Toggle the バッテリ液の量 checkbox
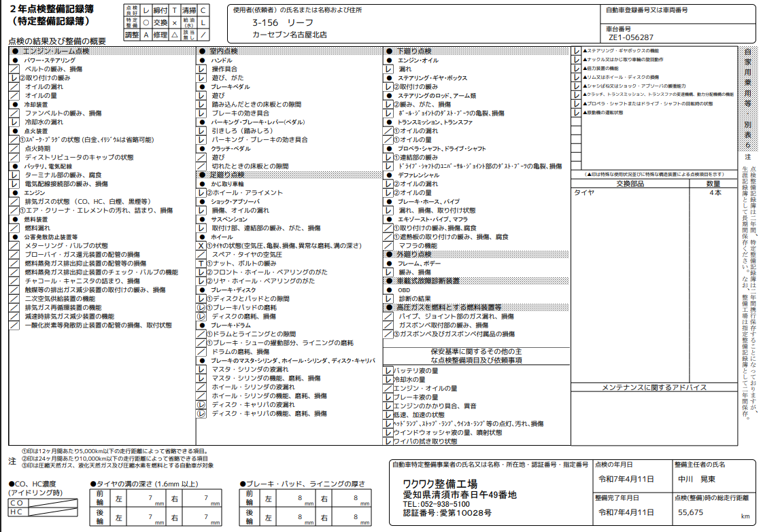763x532 pixels. 388,371
